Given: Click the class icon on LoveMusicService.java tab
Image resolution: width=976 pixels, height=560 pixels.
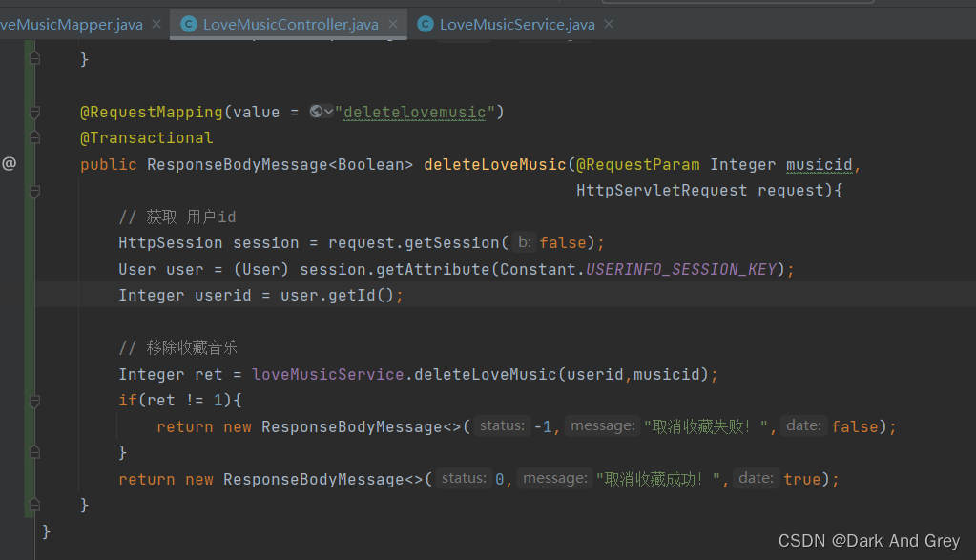Looking at the screenshot, I should click(426, 24).
